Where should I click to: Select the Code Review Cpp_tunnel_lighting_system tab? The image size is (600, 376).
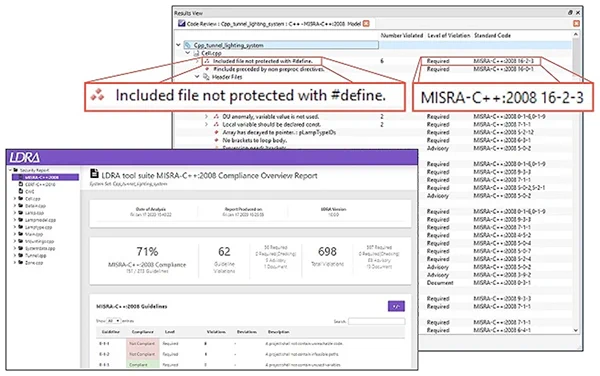(274, 24)
